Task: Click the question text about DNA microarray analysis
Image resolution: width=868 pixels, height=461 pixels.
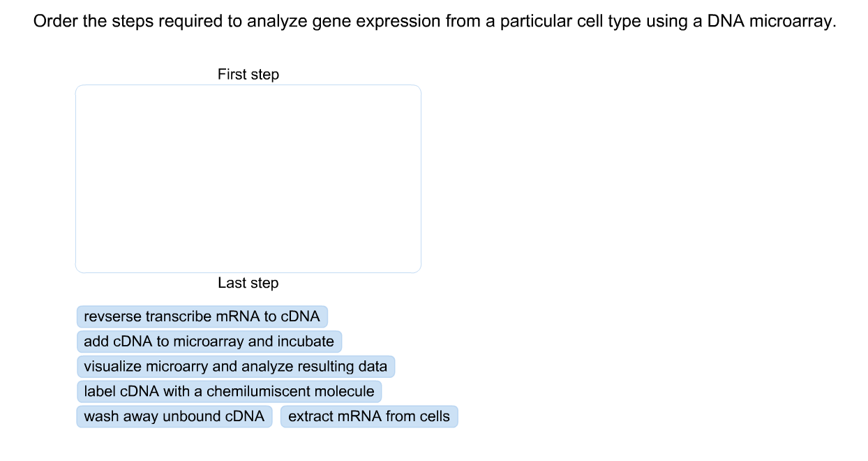Action: pyautogui.click(x=434, y=21)
